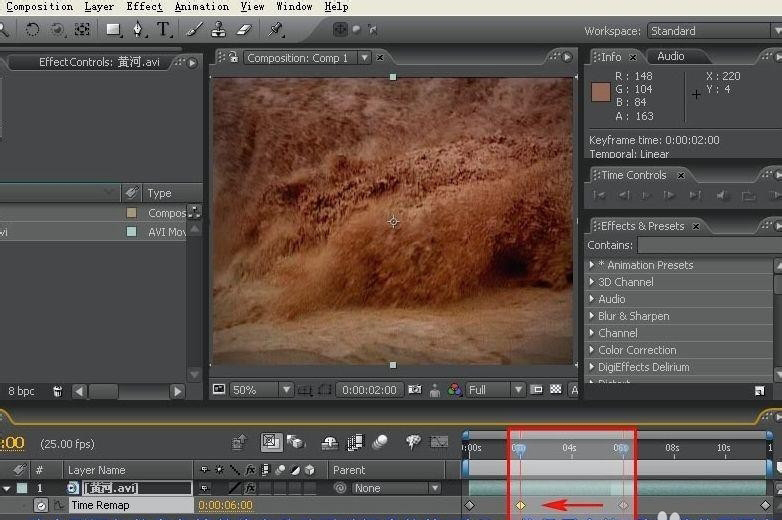Select the Eraser tool
Screen dimensions: 782x520
click(242, 30)
